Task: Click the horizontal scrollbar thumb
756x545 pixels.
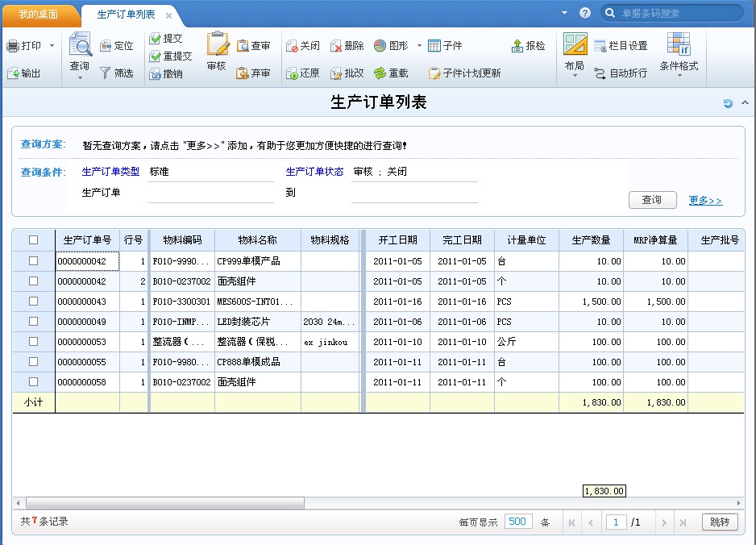Action: point(165,503)
